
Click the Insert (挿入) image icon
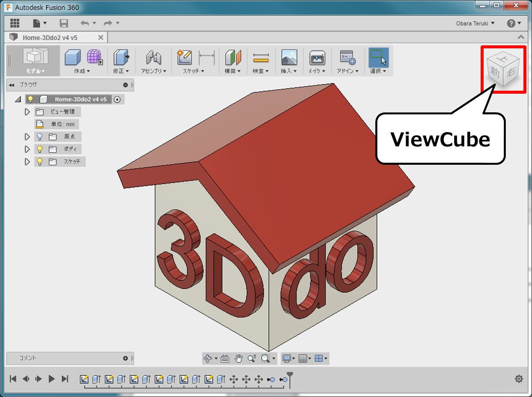coord(288,56)
